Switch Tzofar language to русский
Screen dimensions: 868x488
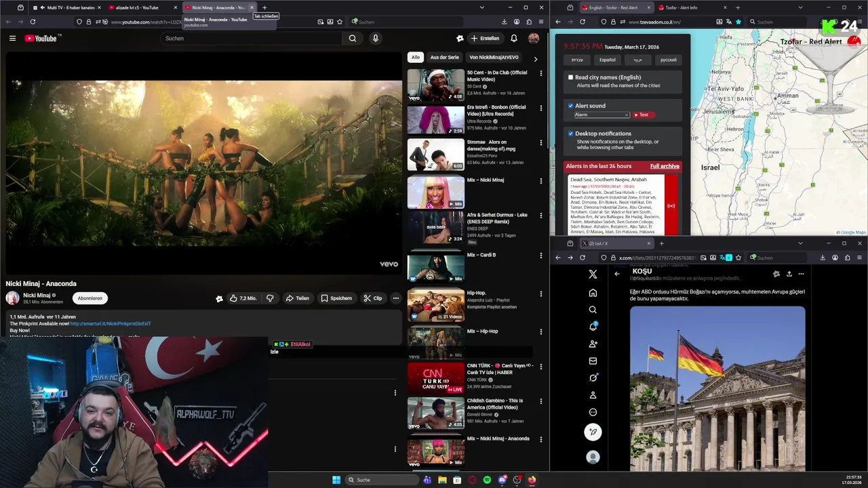(x=668, y=60)
